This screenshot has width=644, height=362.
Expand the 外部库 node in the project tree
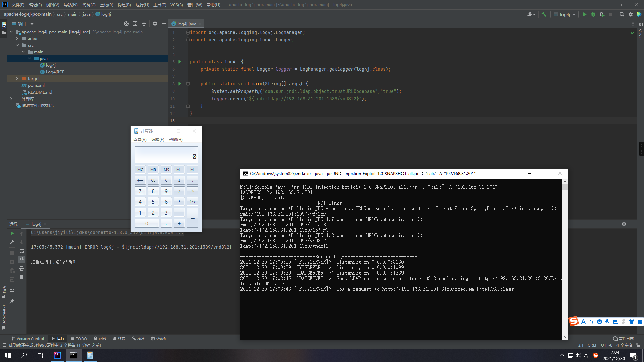click(x=11, y=99)
